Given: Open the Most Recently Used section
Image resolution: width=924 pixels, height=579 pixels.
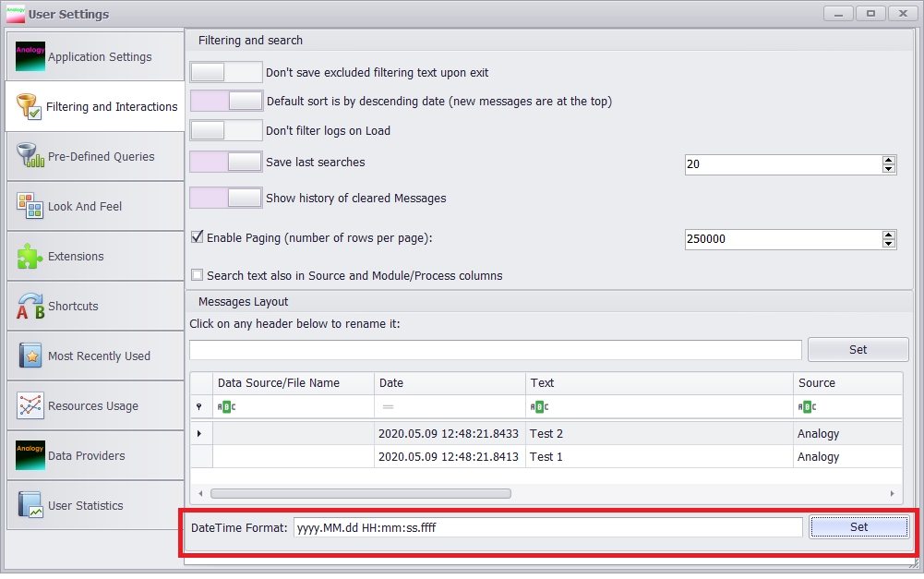Looking at the screenshot, I should [x=92, y=356].
